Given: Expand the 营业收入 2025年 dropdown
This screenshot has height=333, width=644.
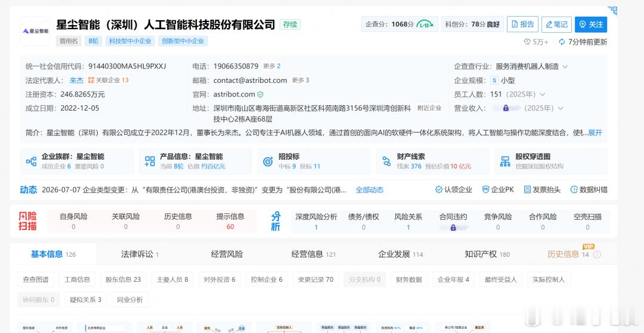Looking at the screenshot, I should [x=560, y=108].
